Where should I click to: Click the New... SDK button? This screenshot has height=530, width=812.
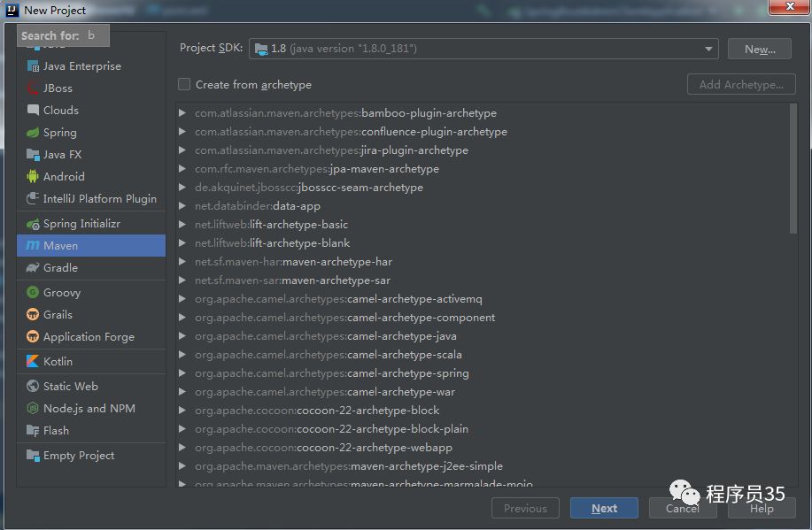tap(759, 50)
